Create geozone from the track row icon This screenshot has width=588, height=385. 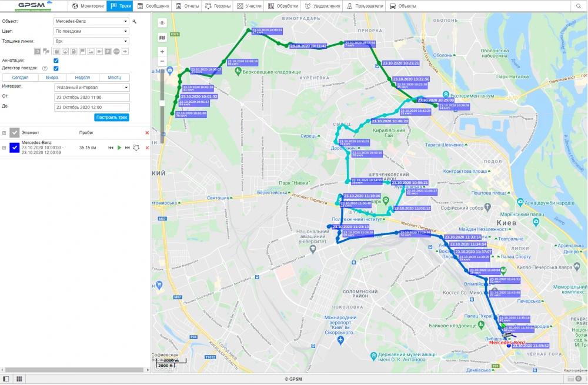pyautogui.click(x=136, y=148)
